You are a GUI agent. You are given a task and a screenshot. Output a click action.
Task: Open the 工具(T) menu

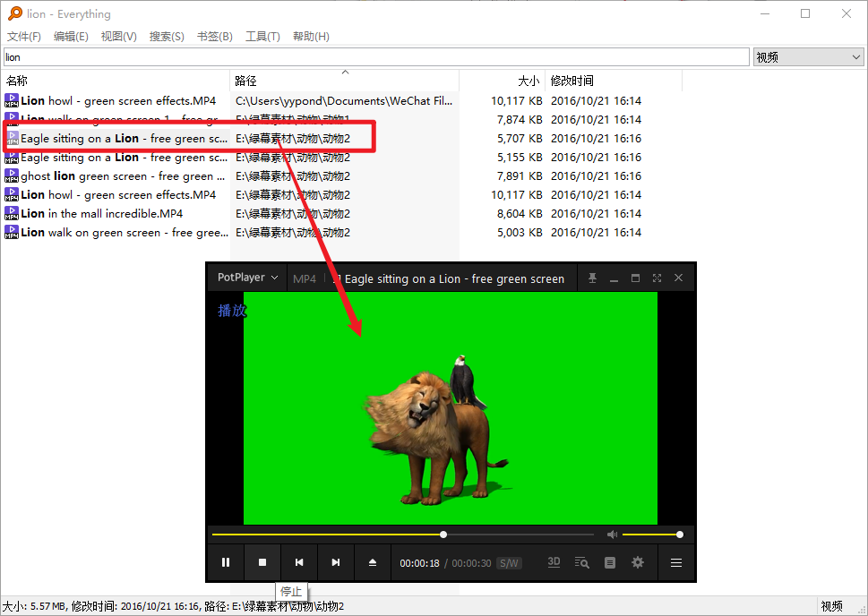[262, 37]
